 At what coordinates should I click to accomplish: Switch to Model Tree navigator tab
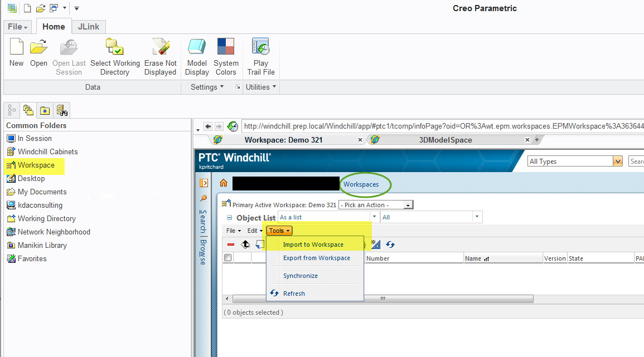(x=12, y=110)
